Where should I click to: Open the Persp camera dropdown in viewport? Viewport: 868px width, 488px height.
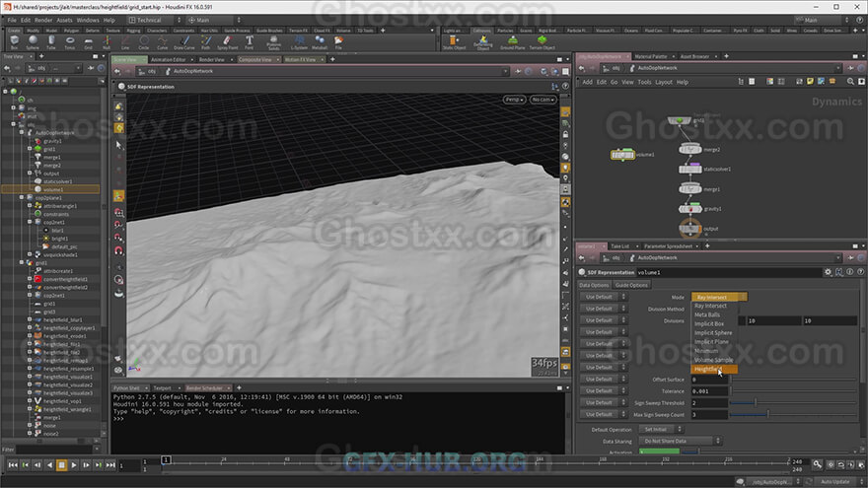[514, 100]
